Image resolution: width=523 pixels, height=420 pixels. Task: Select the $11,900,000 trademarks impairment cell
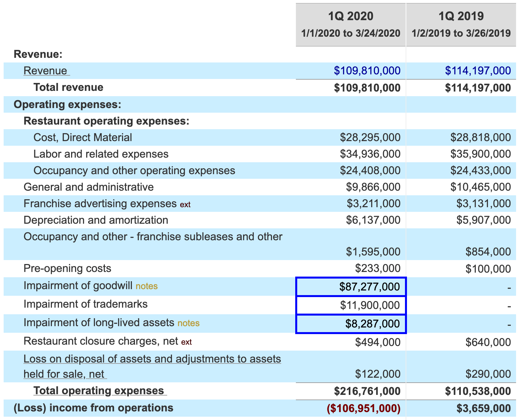click(351, 305)
